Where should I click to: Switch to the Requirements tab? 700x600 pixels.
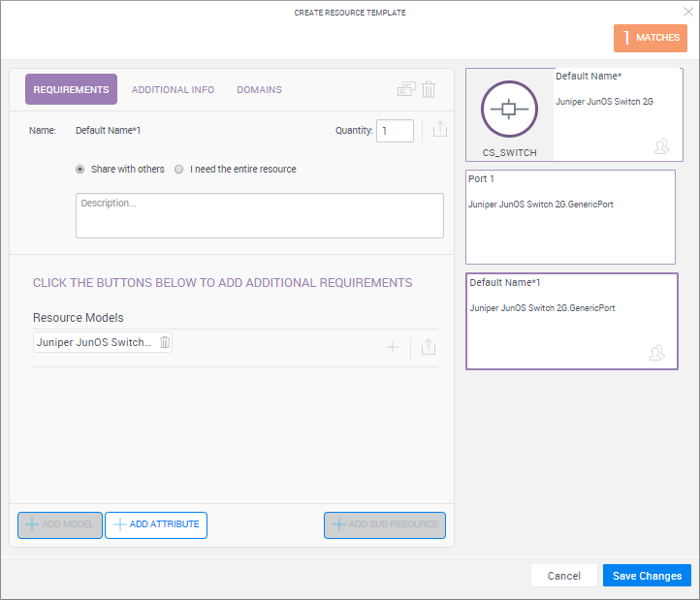pyautogui.click(x=71, y=89)
